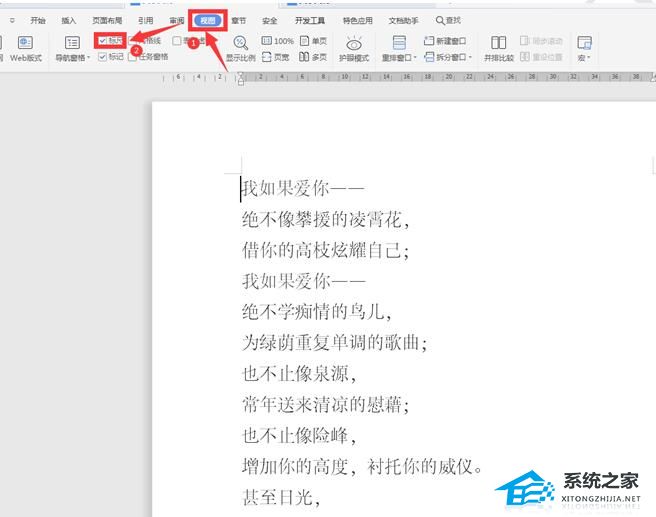Switch to the 开发工具 tab
Viewport: 656px width, 517px height.
tap(310, 20)
